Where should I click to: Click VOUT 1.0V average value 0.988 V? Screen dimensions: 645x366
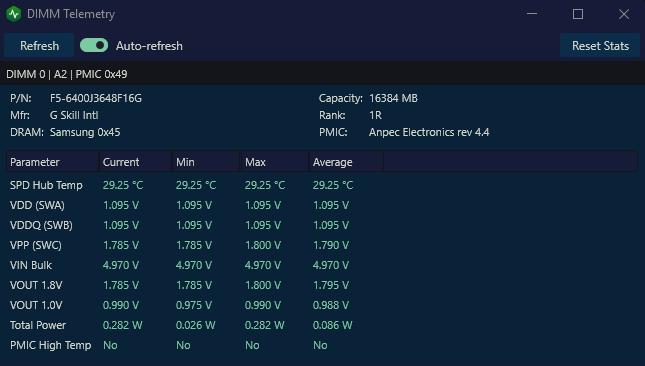point(331,305)
